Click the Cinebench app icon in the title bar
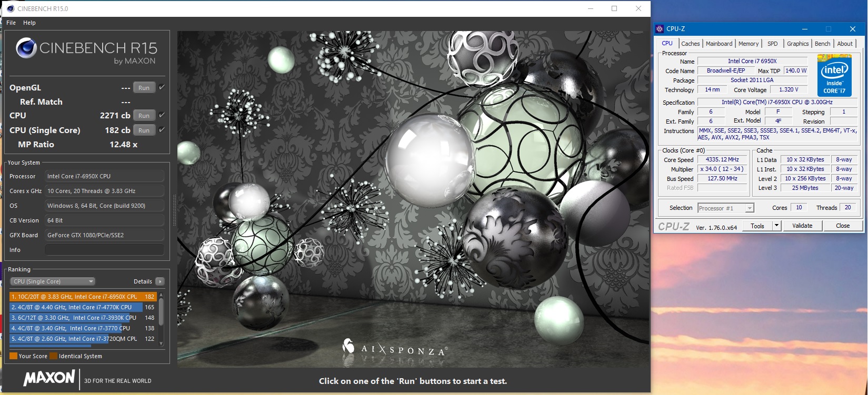 point(11,8)
